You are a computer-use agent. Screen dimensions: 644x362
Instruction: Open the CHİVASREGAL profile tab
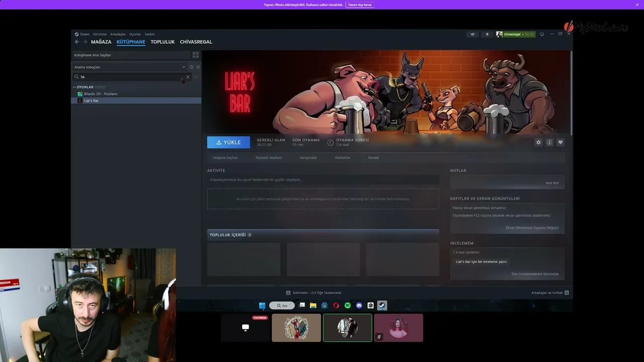click(x=196, y=42)
